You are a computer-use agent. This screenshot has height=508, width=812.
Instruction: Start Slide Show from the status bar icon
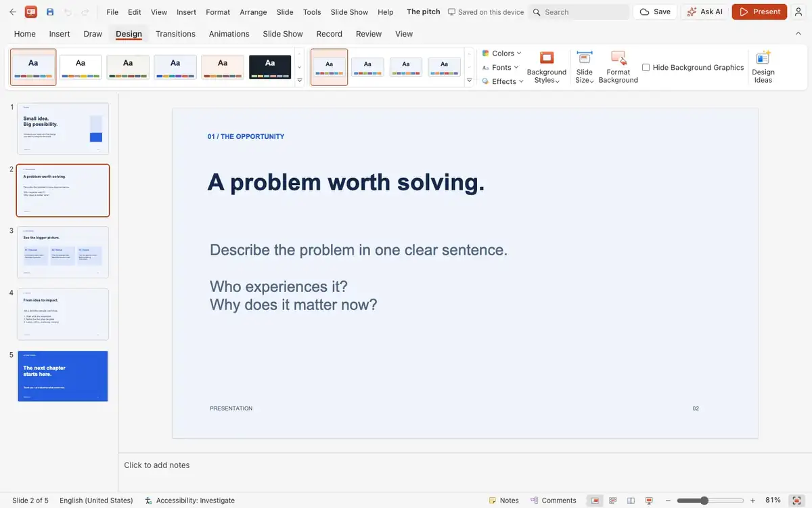[650, 501]
